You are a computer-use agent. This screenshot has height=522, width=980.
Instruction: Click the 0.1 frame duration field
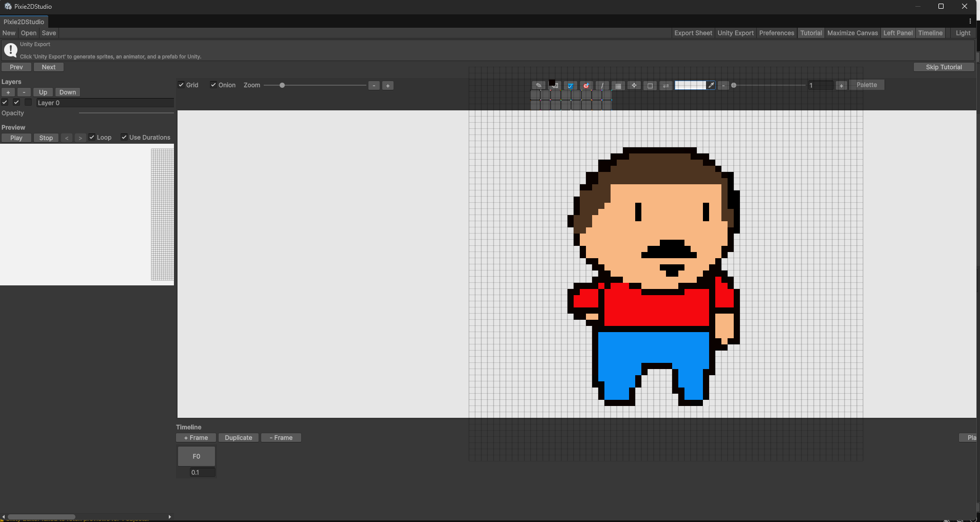pos(203,472)
